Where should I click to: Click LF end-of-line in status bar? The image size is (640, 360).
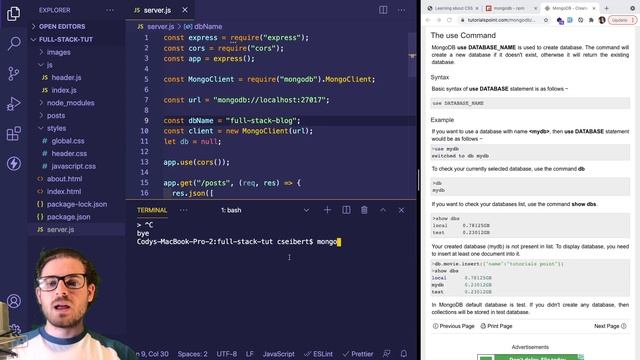point(249,354)
